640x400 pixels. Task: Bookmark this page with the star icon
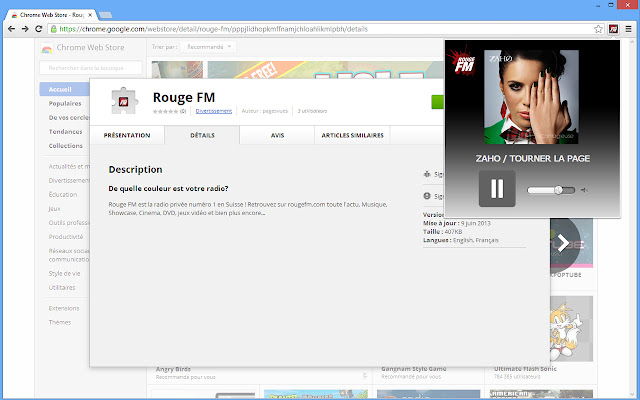594,29
